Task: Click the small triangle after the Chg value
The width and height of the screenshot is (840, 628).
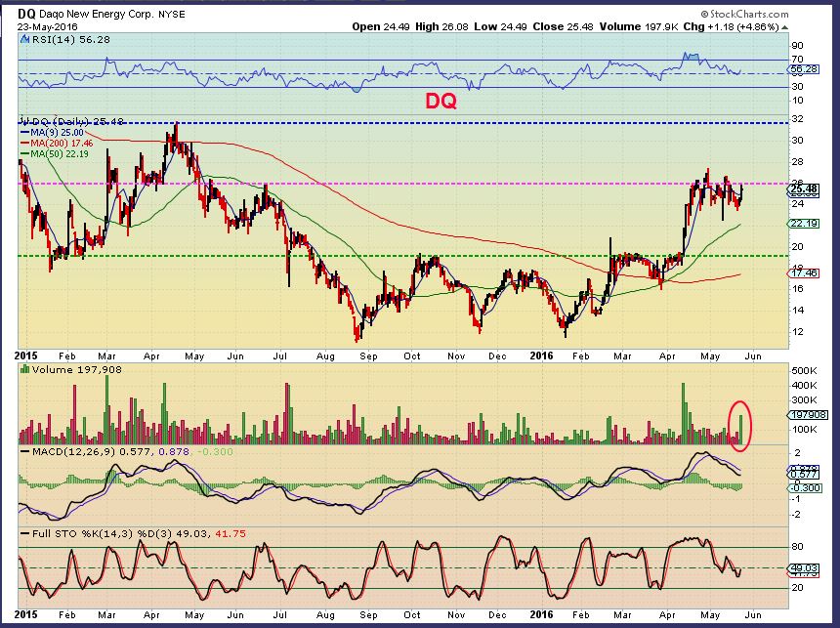Action: 785,26
